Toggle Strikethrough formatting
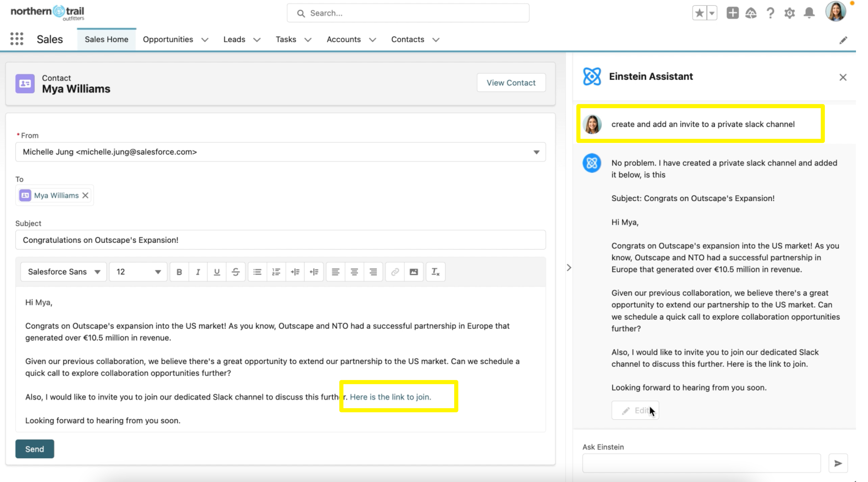This screenshot has width=868, height=482. pos(236,272)
